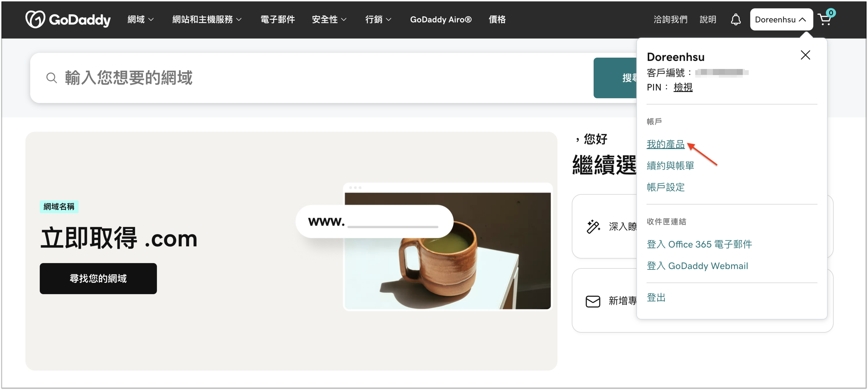Viewport: 868px width, 390px height.
Task: Open the notifications bell
Action: coord(736,20)
